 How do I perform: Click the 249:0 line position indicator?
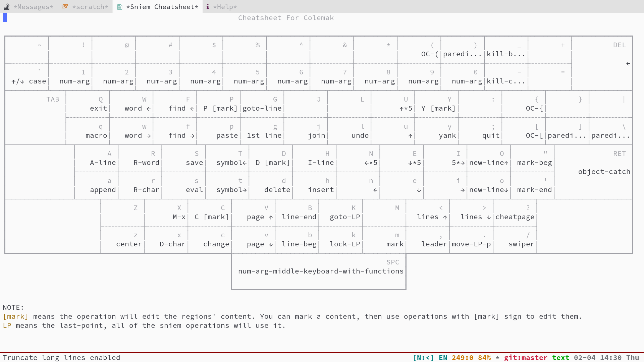pyautogui.click(x=462, y=358)
